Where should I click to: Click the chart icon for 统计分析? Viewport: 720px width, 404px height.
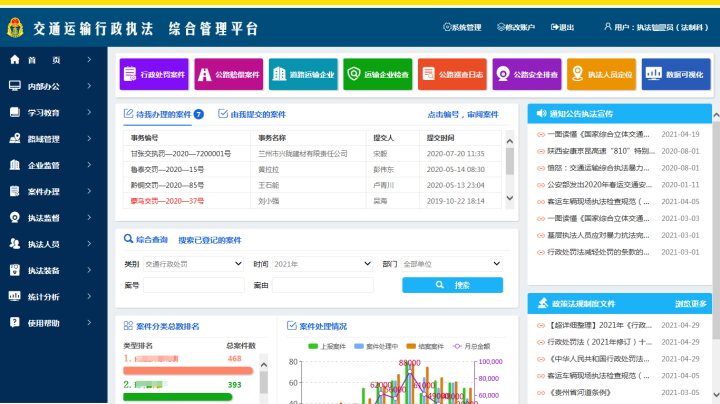pyautogui.click(x=15, y=297)
